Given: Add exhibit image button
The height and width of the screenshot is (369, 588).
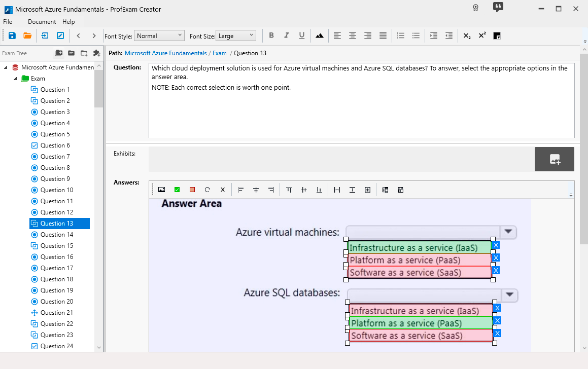Looking at the screenshot, I should pyautogui.click(x=554, y=159).
